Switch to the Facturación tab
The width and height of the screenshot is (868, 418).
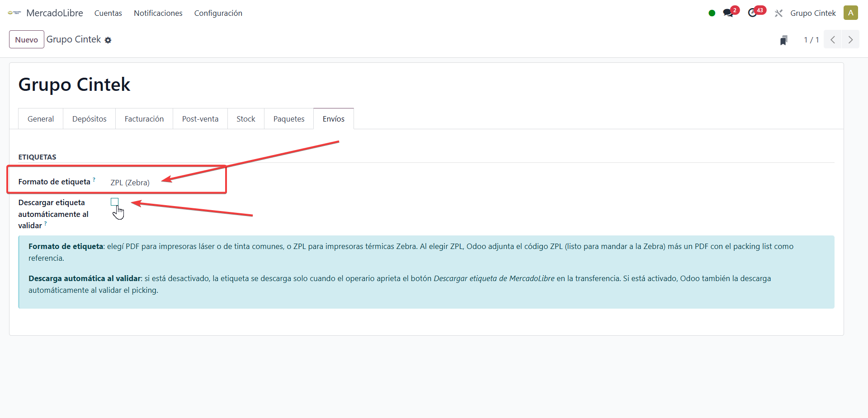click(x=144, y=119)
